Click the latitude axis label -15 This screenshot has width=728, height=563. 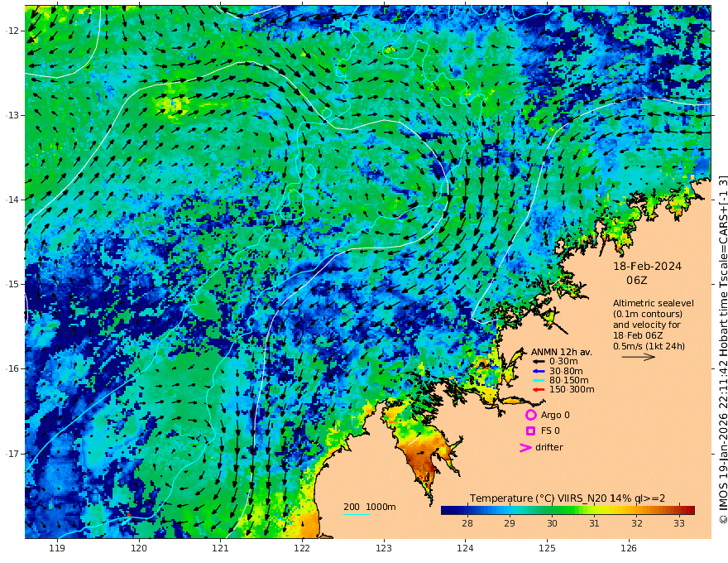tap(12, 284)
